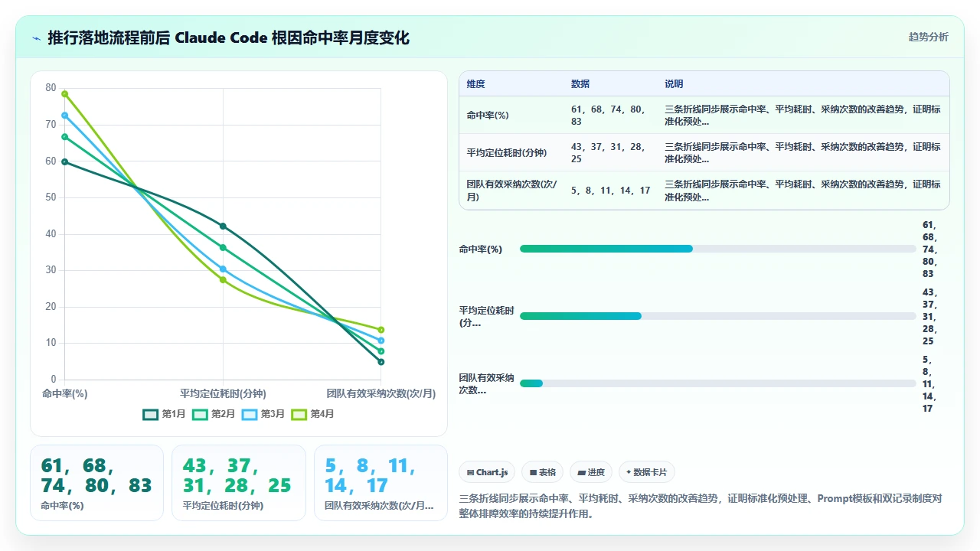980x551 pixels.
Task: Toggle the 第3月 legend swatch
Action: click(x=250, y=414)
